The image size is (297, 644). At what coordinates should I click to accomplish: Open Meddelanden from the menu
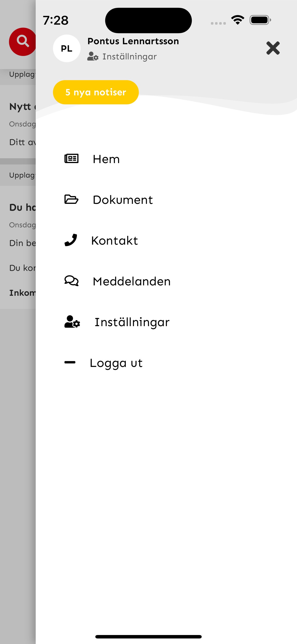(132, 281)
